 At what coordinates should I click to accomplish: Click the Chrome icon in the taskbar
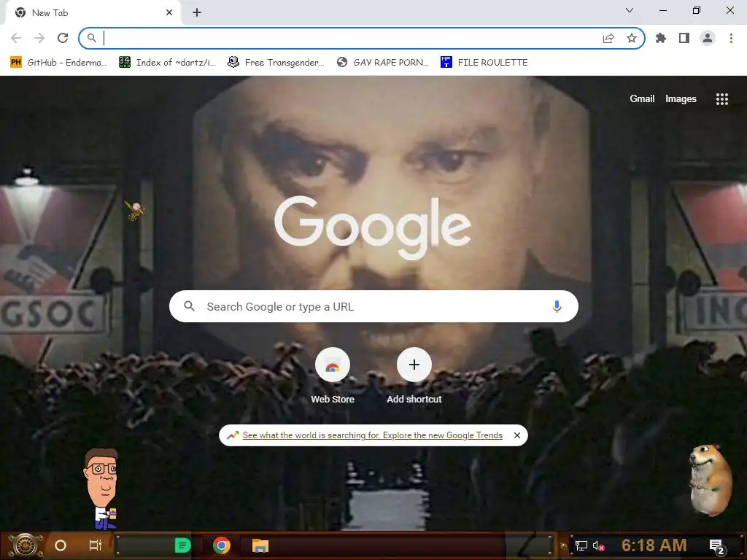(x=222, y=545)
